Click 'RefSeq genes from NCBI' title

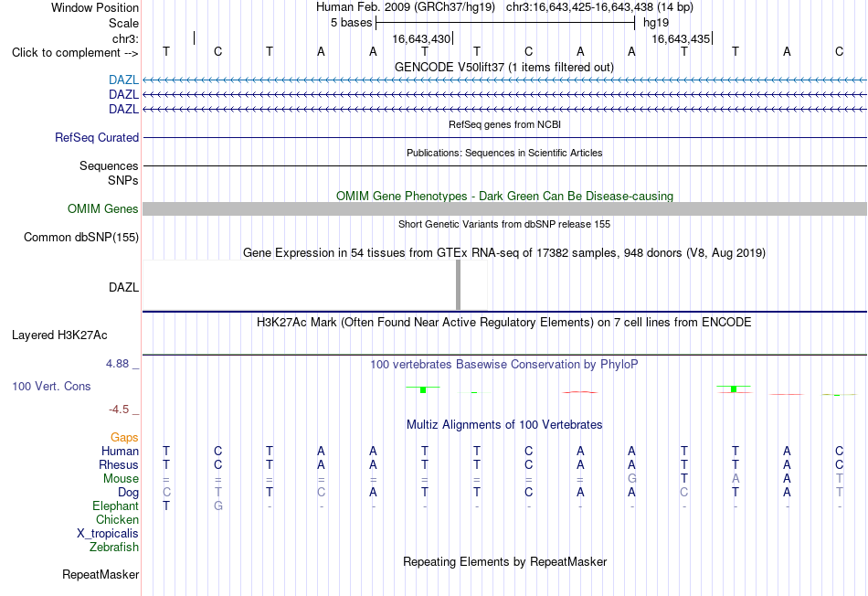tap(505, 124)
